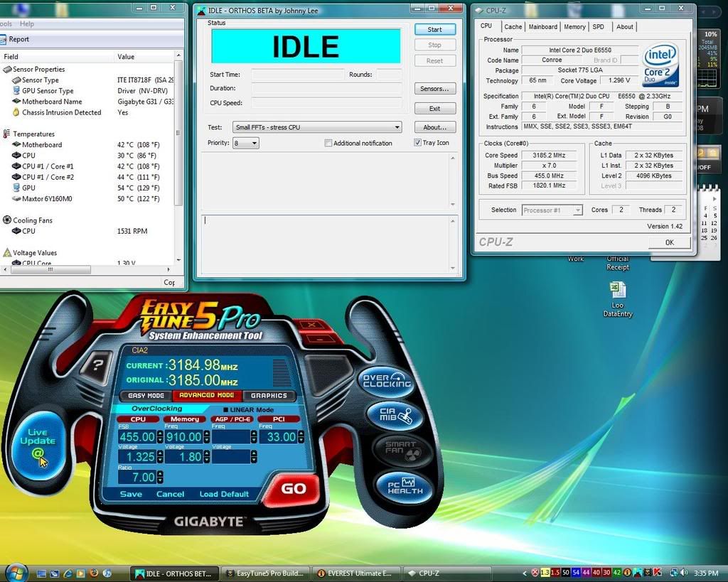The height and width of the screenshot is (582, 728).
Task: Click the Windows Start orb
Action: coord(16,572)
